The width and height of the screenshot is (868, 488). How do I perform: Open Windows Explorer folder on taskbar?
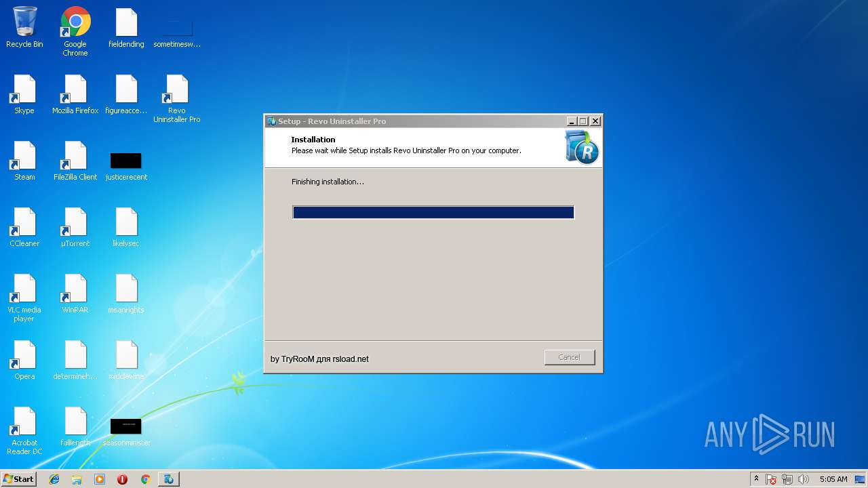[77, 479]
